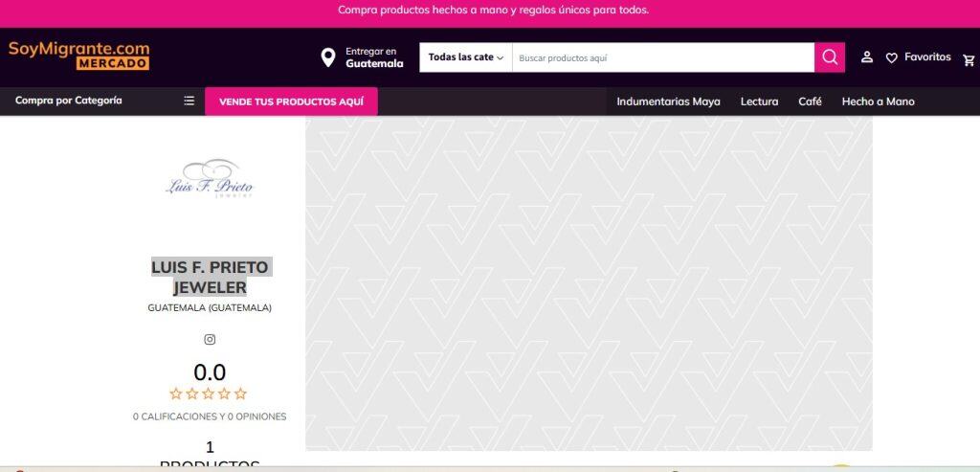The width and height of the screenshot is (980, 472).
Task: Click the first rating star
Action: click(x=176, y=393)
